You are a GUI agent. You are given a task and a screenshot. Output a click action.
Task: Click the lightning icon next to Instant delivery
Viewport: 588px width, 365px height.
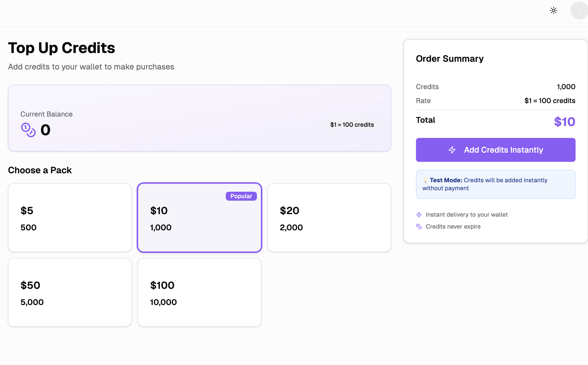click(419, 215)
